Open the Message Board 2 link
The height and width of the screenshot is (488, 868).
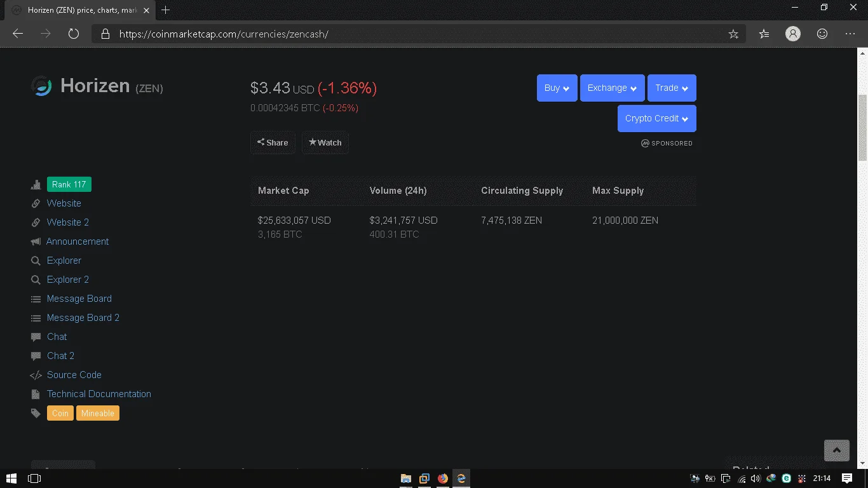(83, 318)
